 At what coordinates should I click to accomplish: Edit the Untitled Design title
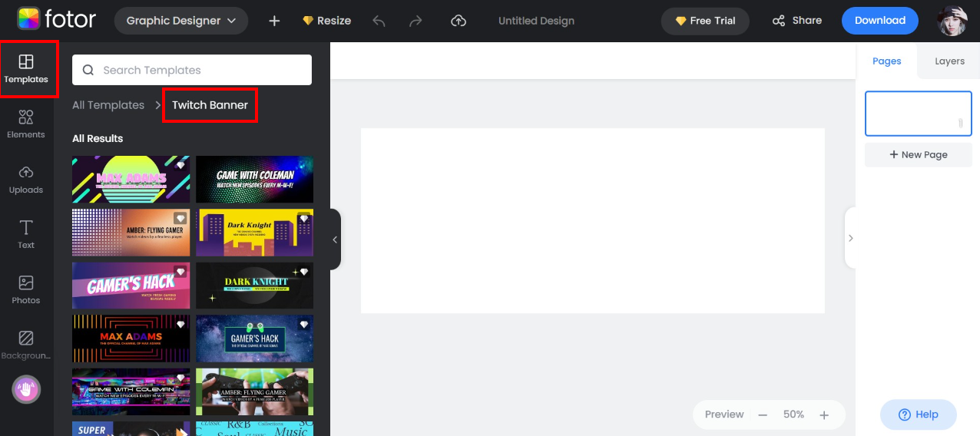536,21
